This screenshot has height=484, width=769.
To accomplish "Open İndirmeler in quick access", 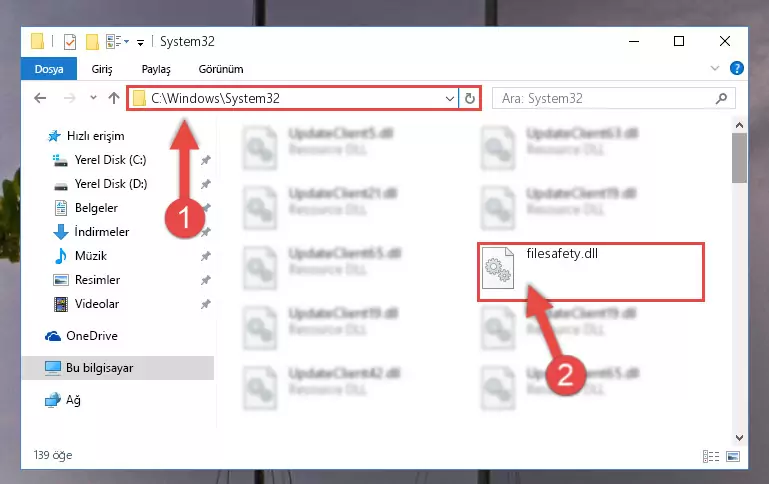I will (x=102, y=231).
